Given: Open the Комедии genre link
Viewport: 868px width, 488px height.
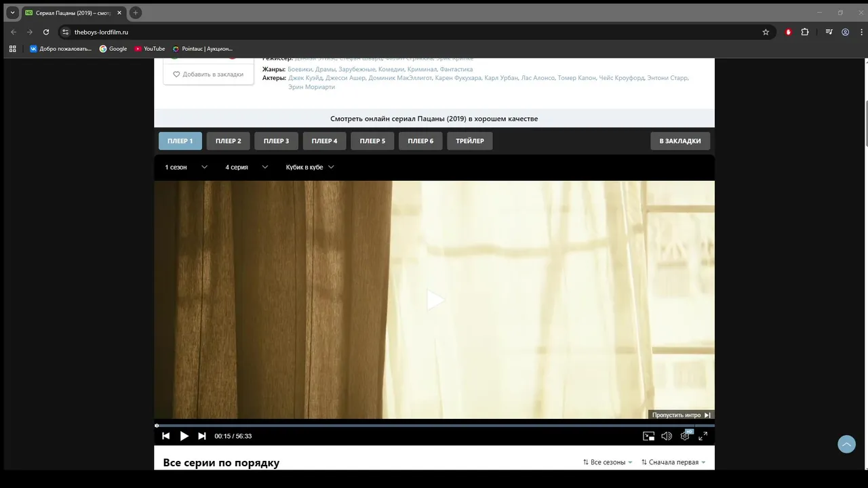Looking at the screenshot, I should [391, 69].
